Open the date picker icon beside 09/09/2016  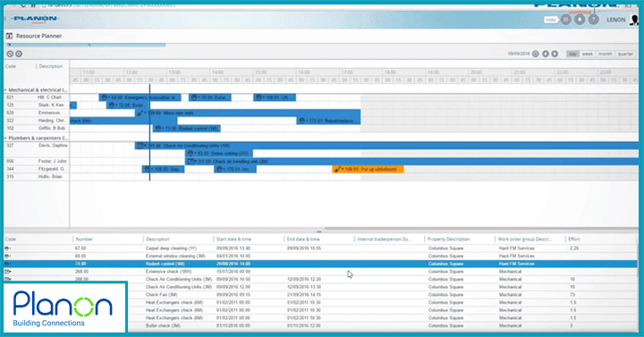(536, 54)
